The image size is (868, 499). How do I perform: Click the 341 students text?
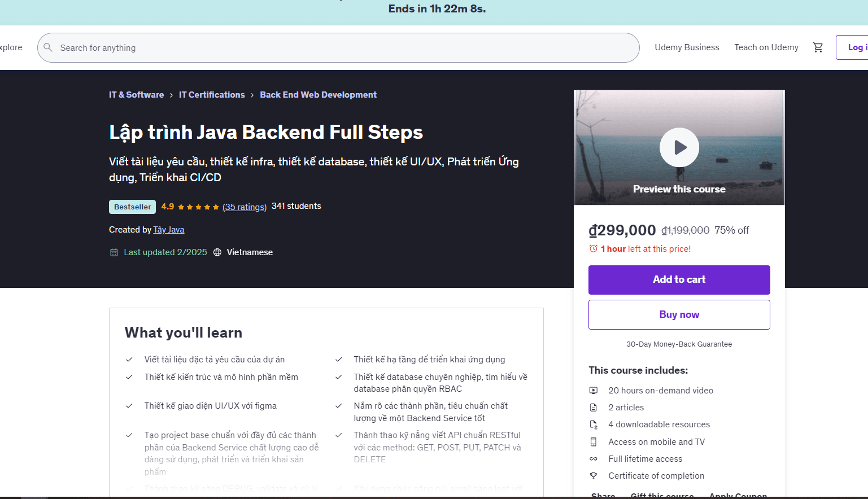point(296,206)
